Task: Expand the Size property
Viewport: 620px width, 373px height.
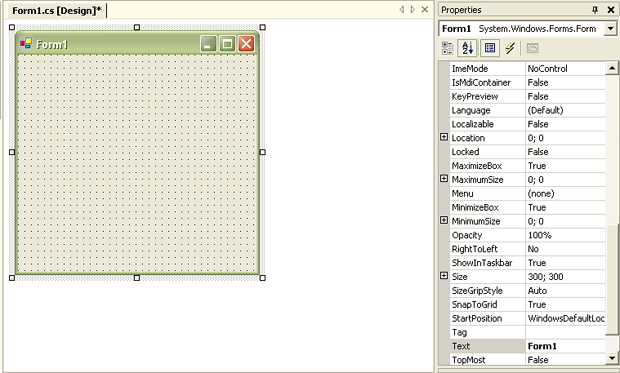Action: [444, 275]
